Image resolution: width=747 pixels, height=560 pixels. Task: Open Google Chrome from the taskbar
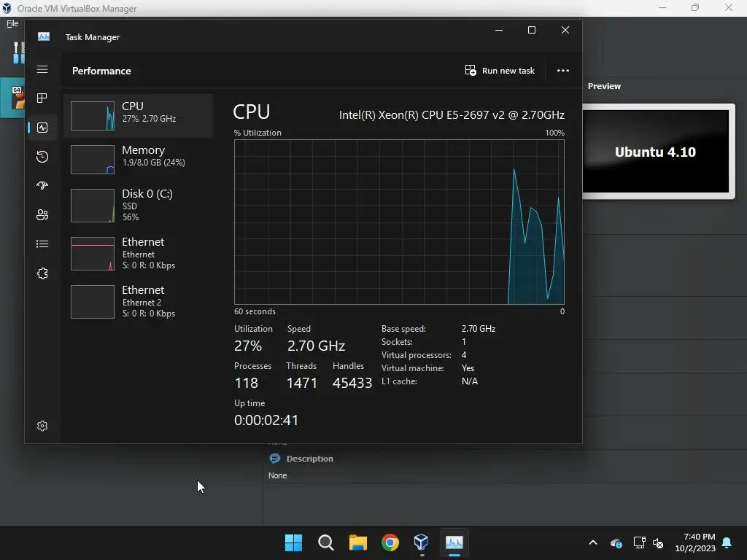click(x=390, y=542)
